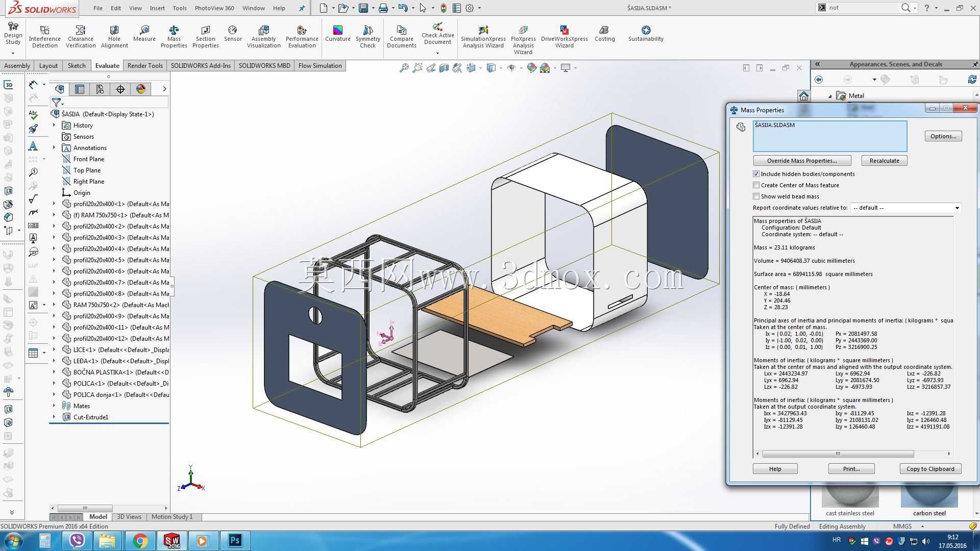The height and width of the screenshot is (551, 980).
Task: Open Design Study dropdown arrow
Action: tap(13, 53)
